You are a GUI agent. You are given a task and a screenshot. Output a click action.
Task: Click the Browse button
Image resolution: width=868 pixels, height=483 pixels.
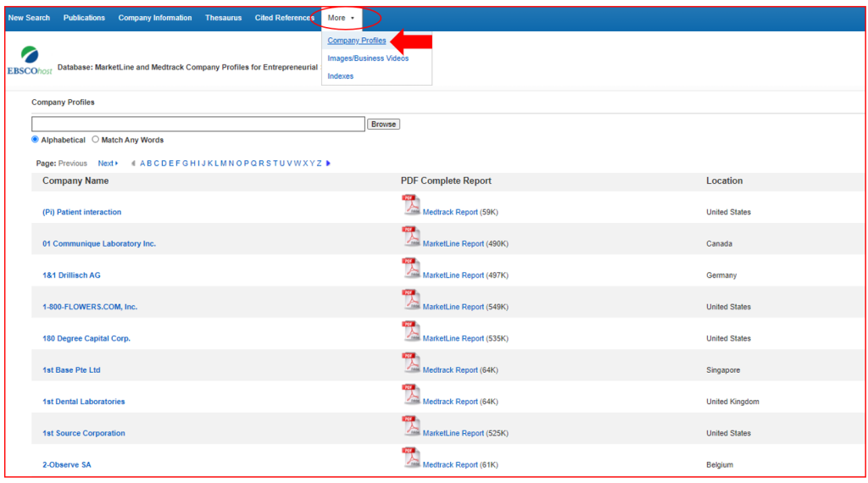[x=384, y=125]
